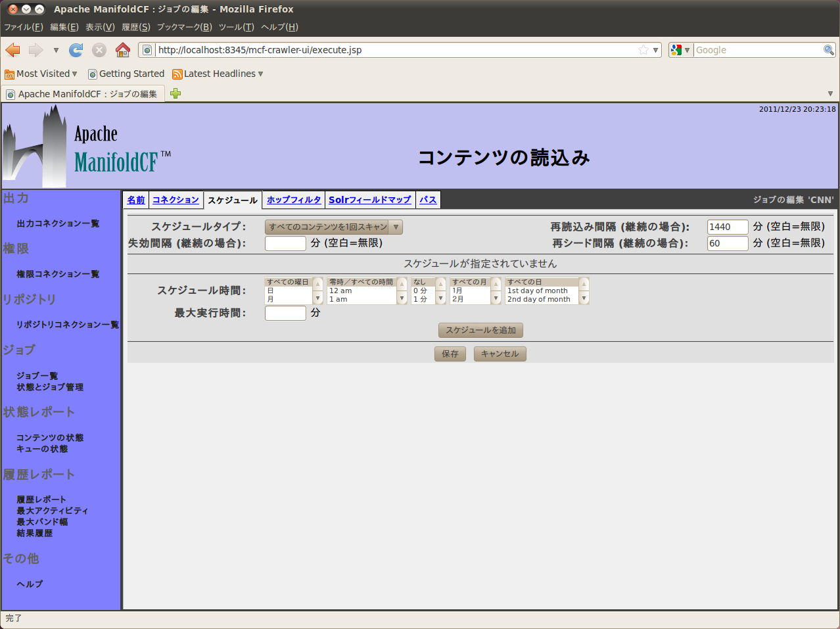This screenshot has height=629, width=840.
Task: Open a new tab with plus icon
Action: [175, 93]
